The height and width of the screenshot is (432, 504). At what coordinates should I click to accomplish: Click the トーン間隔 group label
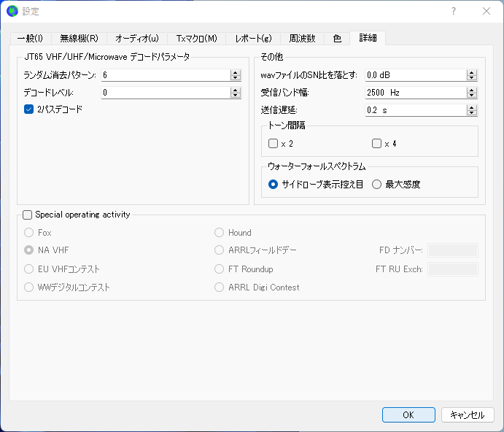click(x=287, y=125)
